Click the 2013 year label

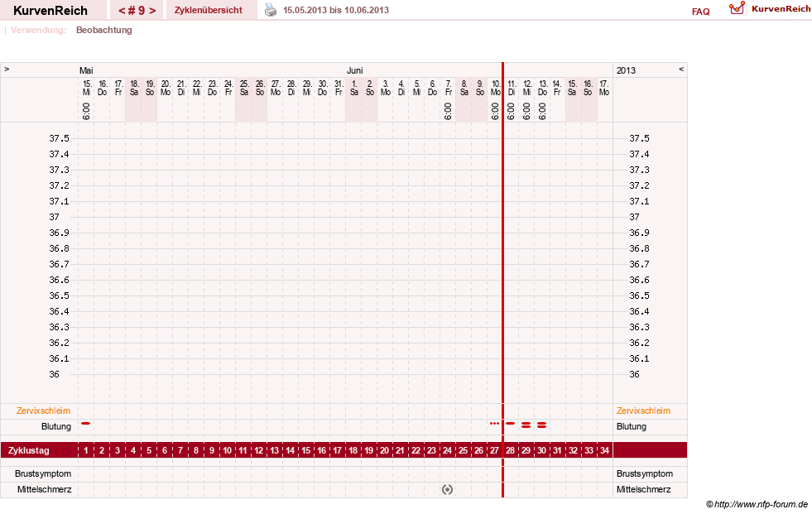[x=626, y=70]
